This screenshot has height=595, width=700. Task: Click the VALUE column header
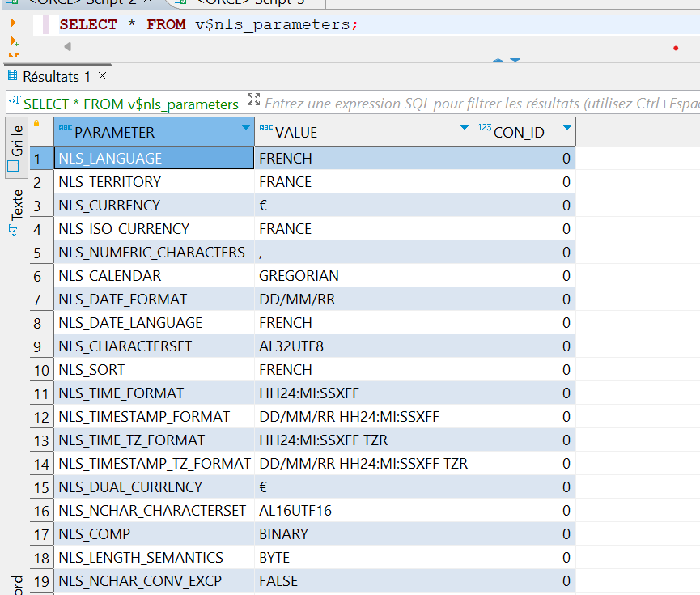[356, 132]
